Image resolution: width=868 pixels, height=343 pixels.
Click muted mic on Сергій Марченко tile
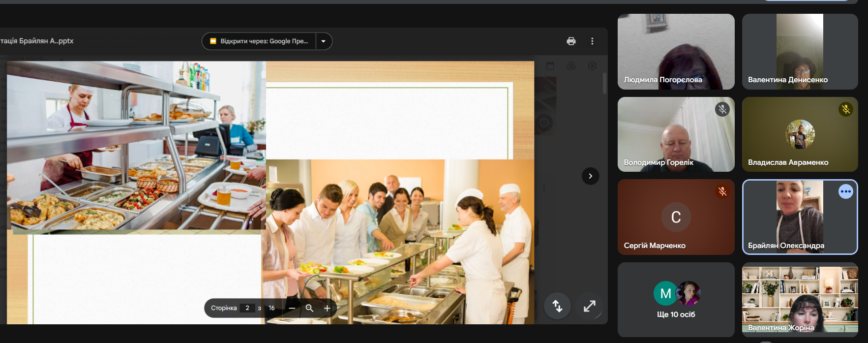(722, 191)
